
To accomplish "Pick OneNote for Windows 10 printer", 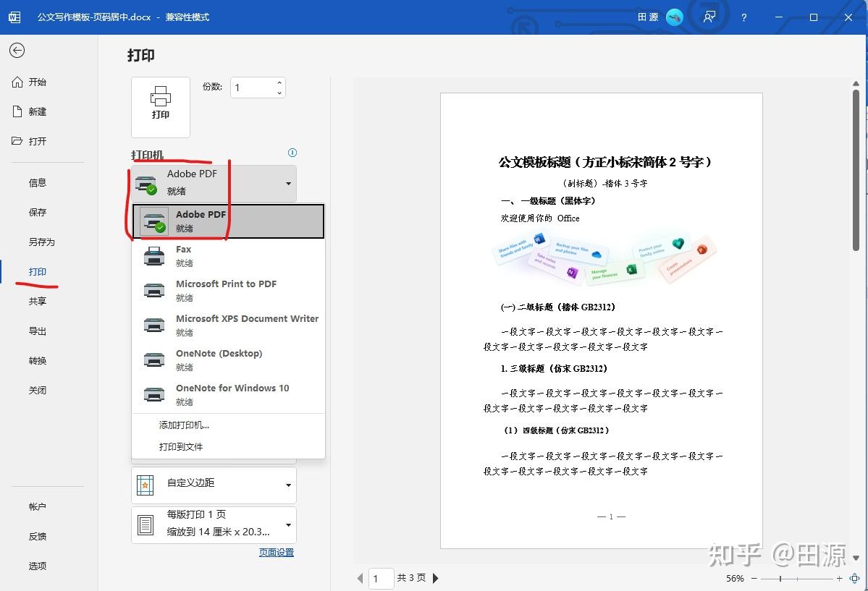I will pyautogui.click(x=232, y=394).
